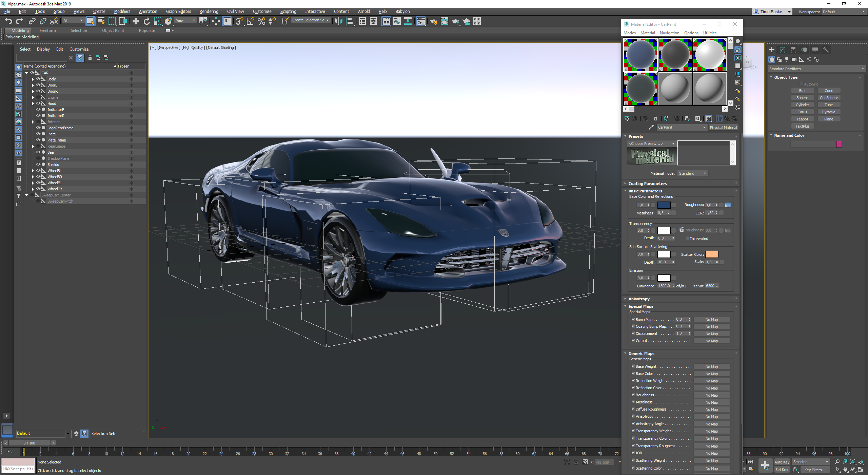
Task: Activate the Rotate tool
Action: [146, 21]
